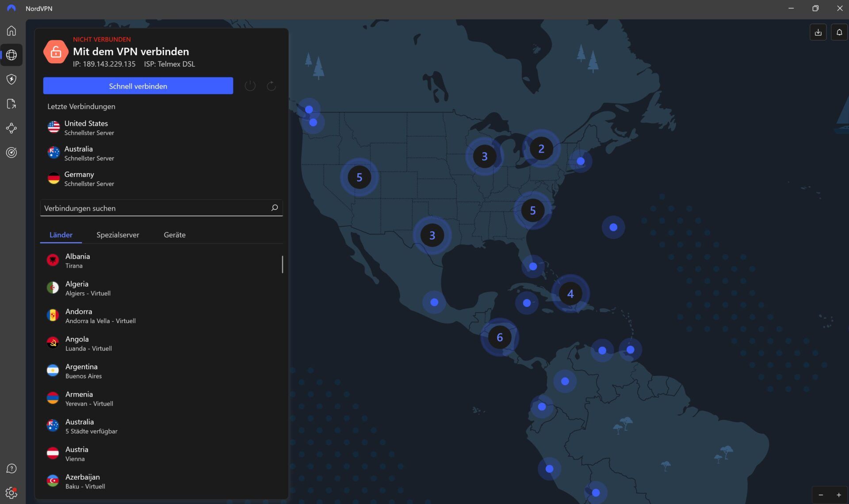Click map cluster marker labeled 4

[570, 294]
